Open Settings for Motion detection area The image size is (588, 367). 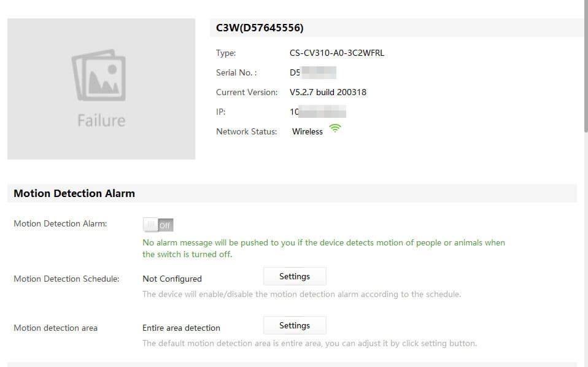click(x=295, y=326)
